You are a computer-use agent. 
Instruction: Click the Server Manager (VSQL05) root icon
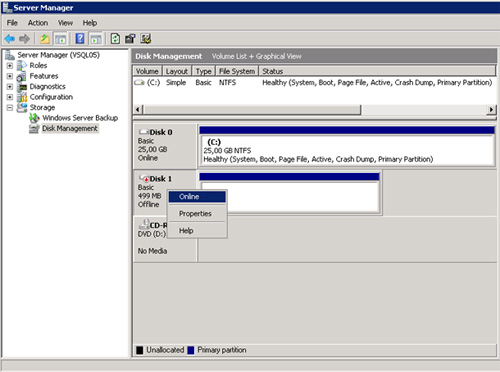click(x=10, y=55)
